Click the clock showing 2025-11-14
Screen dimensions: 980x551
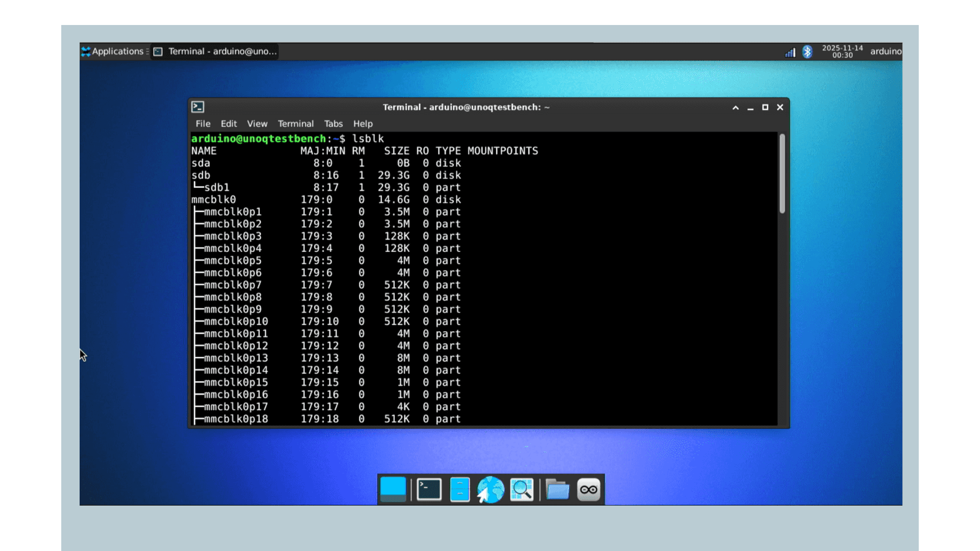click(x=841, y=51)
